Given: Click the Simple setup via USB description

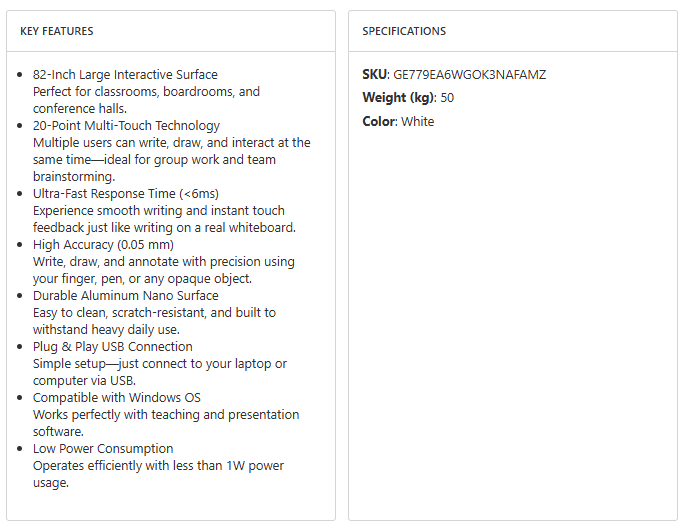Looking at the screenshot, I should 160,372.
